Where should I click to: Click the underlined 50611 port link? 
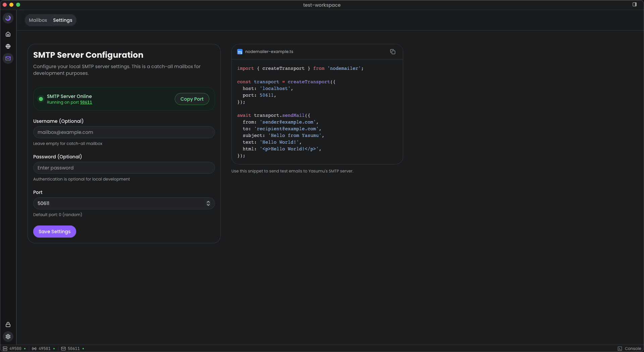(86, 102)
